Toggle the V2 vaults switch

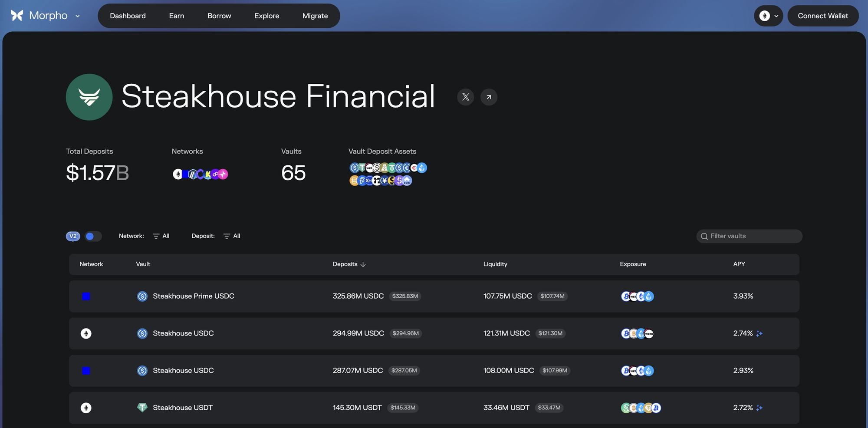coord(93,236)
